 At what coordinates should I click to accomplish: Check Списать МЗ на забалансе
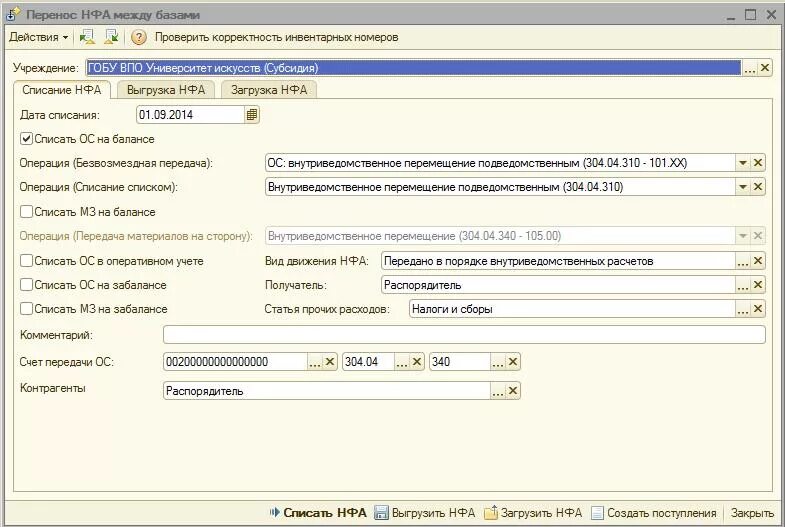[x=26, y=309]
